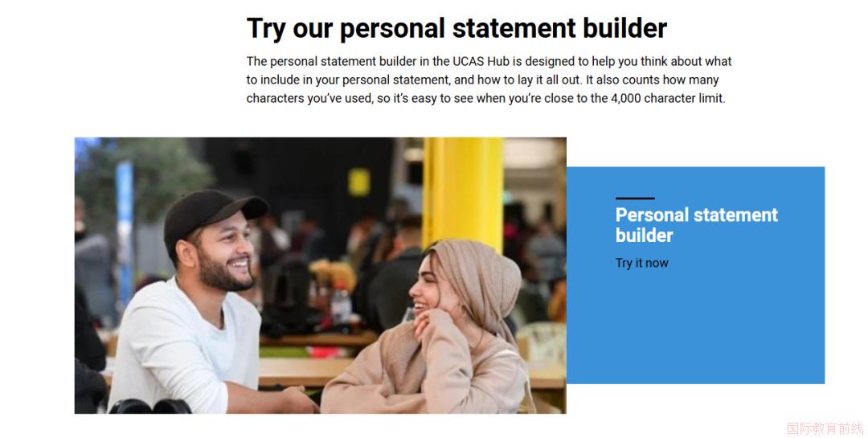Click the black headphones at photo bottom
Viewport: 868px width, 438px height.
(x=150, y=407)
